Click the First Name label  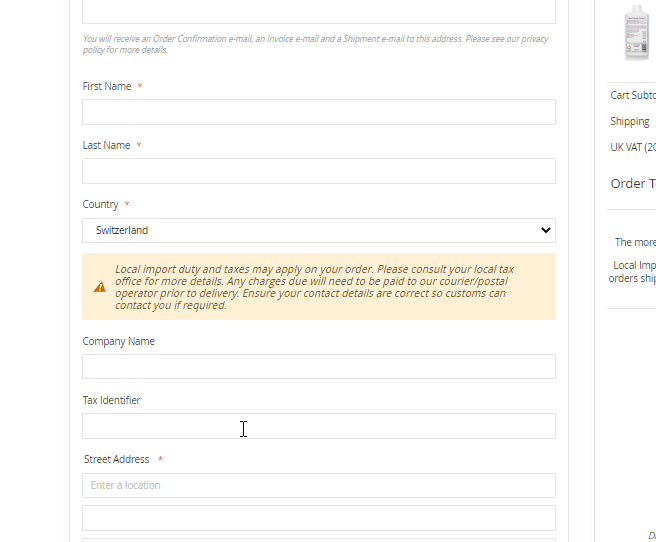[x=107, y=86]
